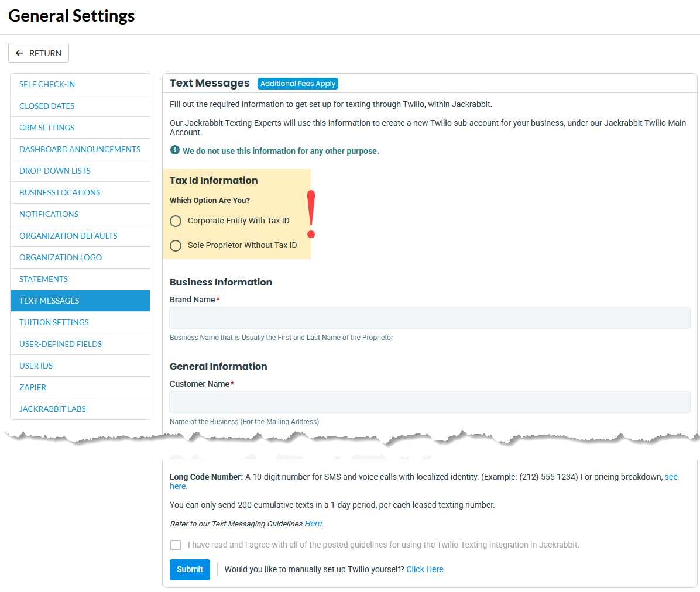
Task: Click the back arrow icon on Return button
Action: [x=20, y=53]
